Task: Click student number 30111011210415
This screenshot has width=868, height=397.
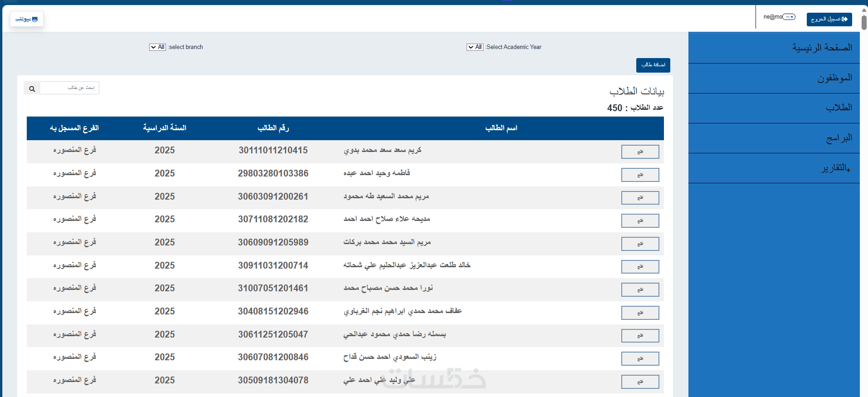Action: [x=273, y=150]
